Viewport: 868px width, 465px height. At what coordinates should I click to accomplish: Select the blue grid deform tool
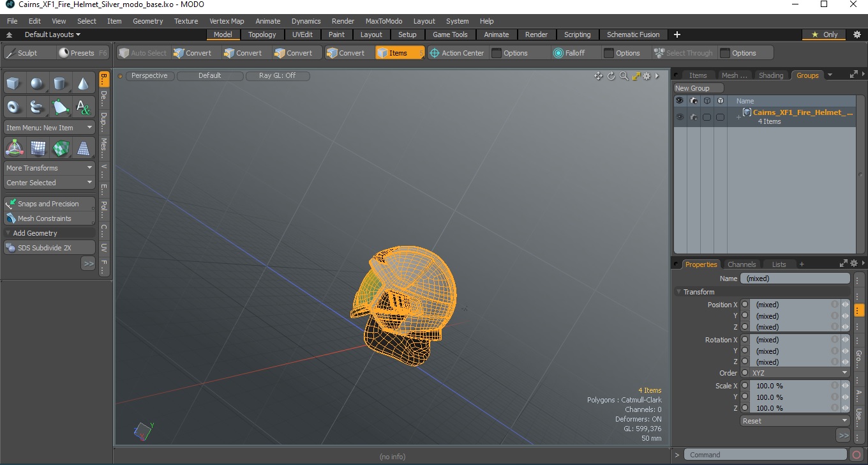[x=38, y=148]
